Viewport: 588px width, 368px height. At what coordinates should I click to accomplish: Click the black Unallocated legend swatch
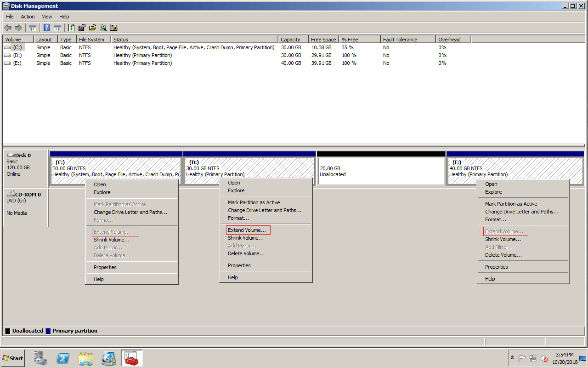tap(8, 331)
